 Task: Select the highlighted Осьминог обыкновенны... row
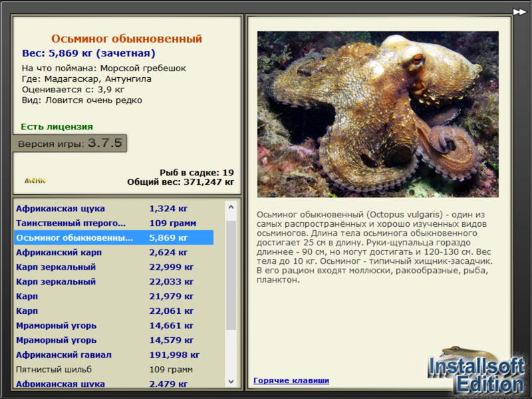tap(114, 238)
